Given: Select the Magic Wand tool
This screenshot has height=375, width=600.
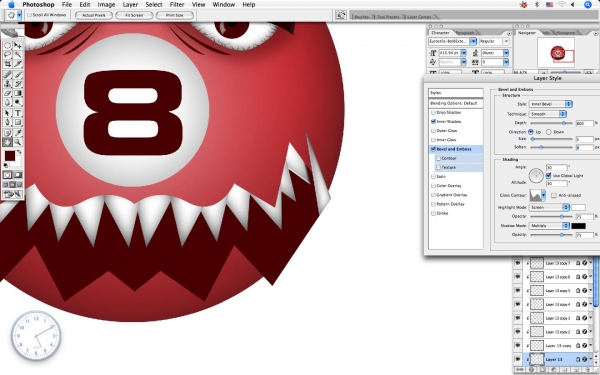Looking at the screenshot, I should (x=18, y=55).
